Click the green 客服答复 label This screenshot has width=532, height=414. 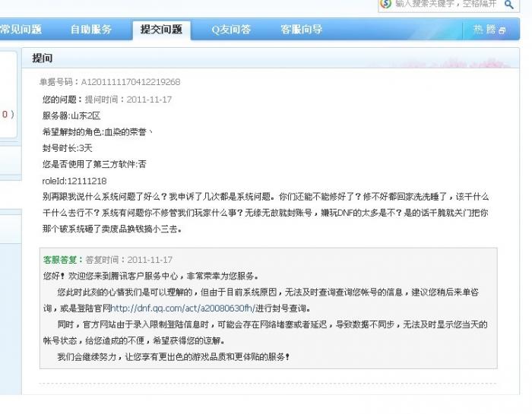pos(63,260)
